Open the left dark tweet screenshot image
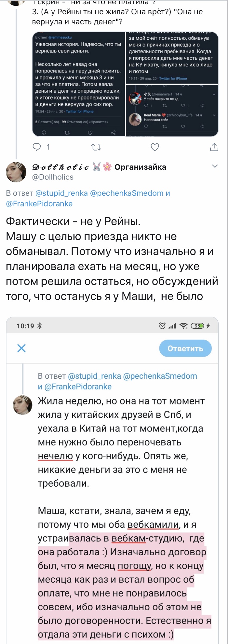228x644 pixels. 78,84
